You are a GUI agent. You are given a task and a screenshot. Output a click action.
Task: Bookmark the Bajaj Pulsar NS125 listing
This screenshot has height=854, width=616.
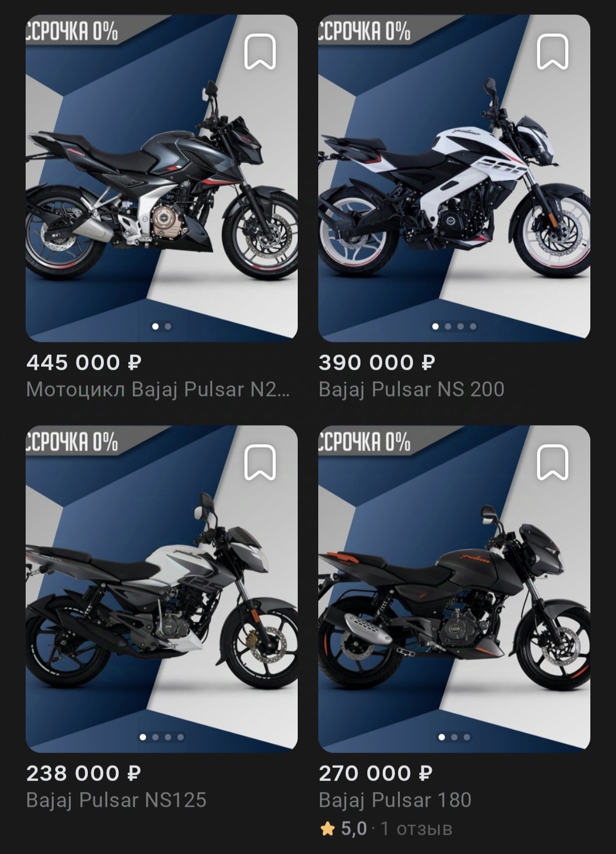pos(260,463)
